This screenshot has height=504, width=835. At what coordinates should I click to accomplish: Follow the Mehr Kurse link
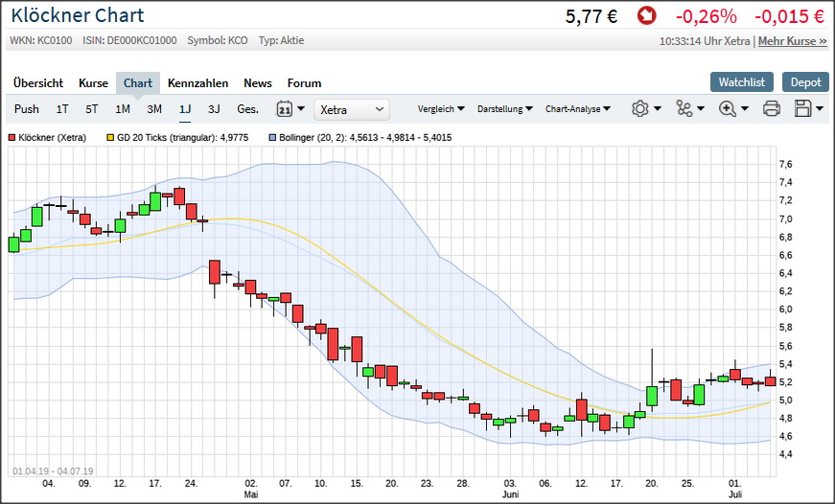793,41
